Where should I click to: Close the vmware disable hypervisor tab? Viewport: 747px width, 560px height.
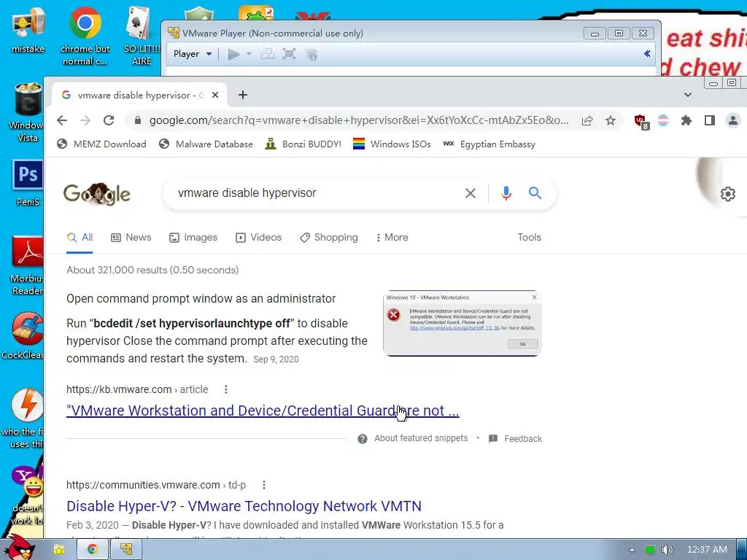click(215, 95)
